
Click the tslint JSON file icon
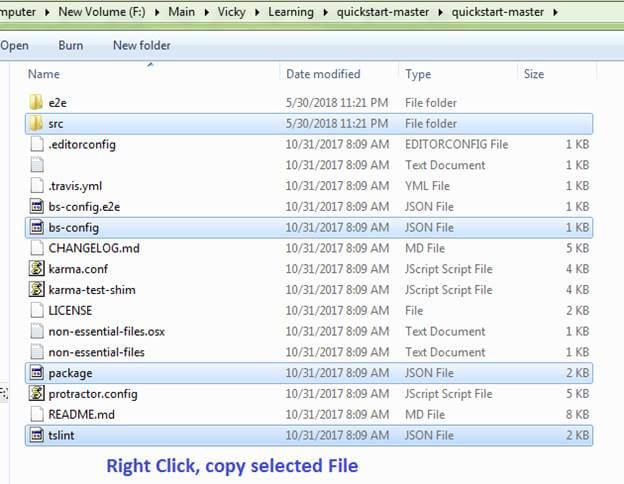click(x=37, y=435)
